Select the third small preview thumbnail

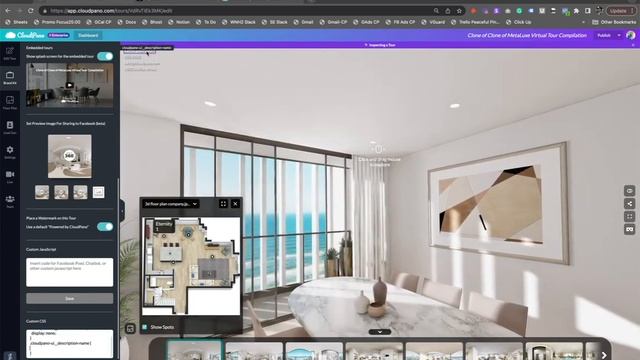coord(80,192)
